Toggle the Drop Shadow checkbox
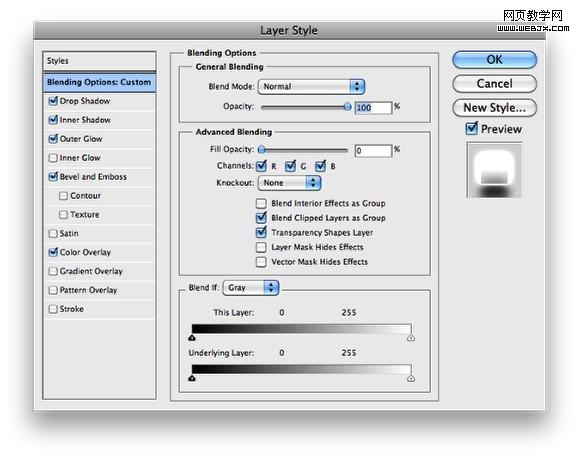Viewport: 580px width, 458px height. [x=53, y=101]
